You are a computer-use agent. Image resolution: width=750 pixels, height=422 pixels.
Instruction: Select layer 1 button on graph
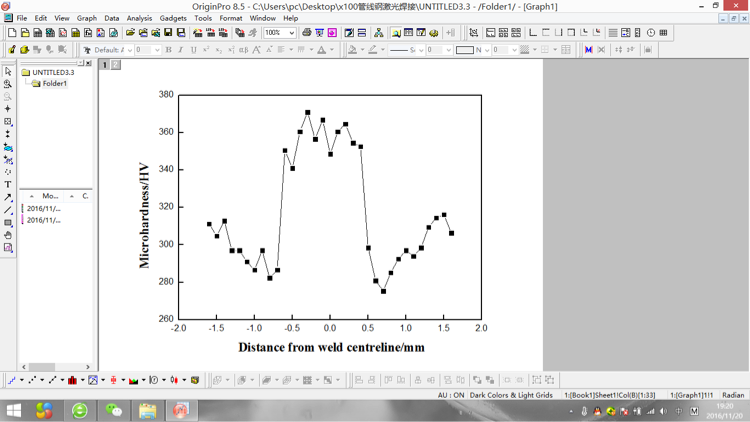pyautogui.click(x=104, y=64)
